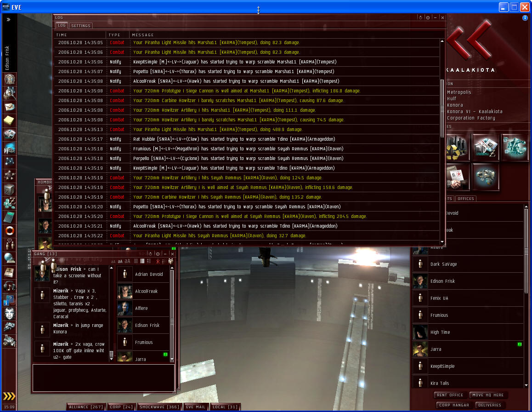Open the Assets safe sidebar icon

[10, 189]
